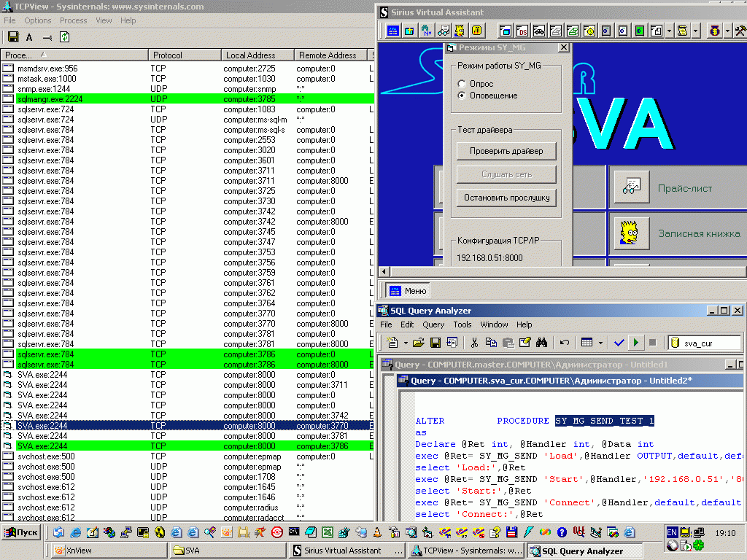Click the car document icon in Sirius toolbar
The width and height of the screenshot is (747, 560).
click(x=539, y=31)
